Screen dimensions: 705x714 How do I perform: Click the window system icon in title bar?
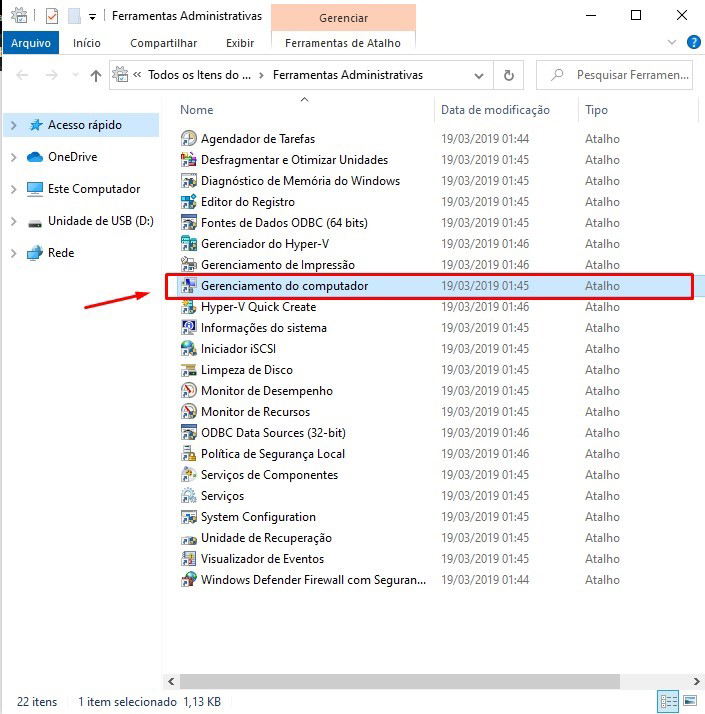point(19,15)
